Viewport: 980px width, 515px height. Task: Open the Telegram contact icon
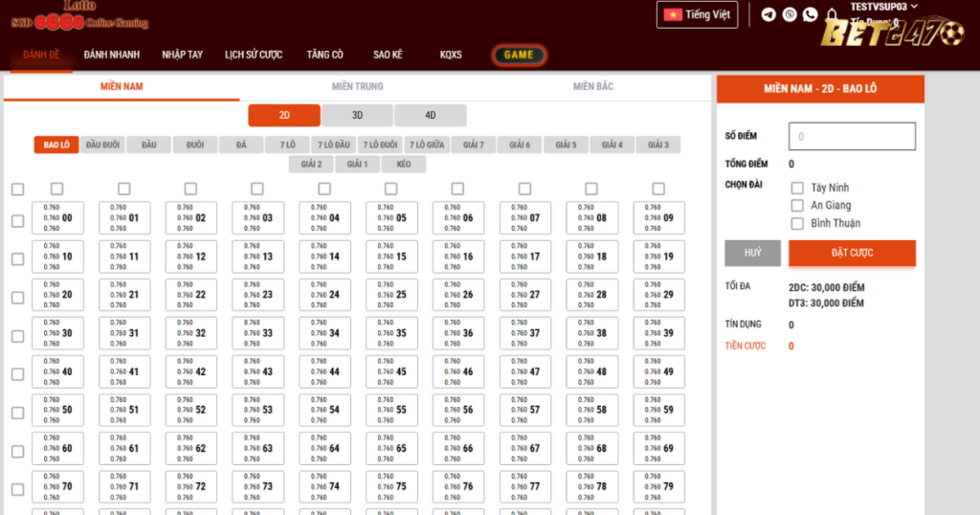[x=768, y=14]
